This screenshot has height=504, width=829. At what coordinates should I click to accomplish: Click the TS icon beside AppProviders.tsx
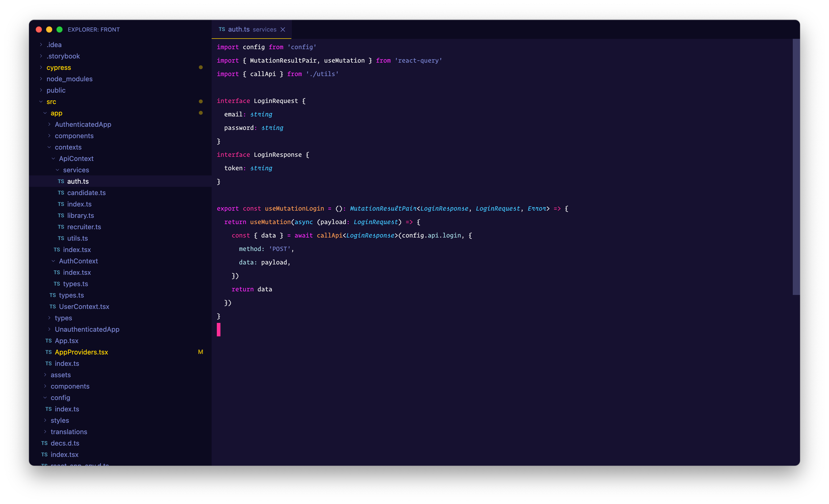48,352
